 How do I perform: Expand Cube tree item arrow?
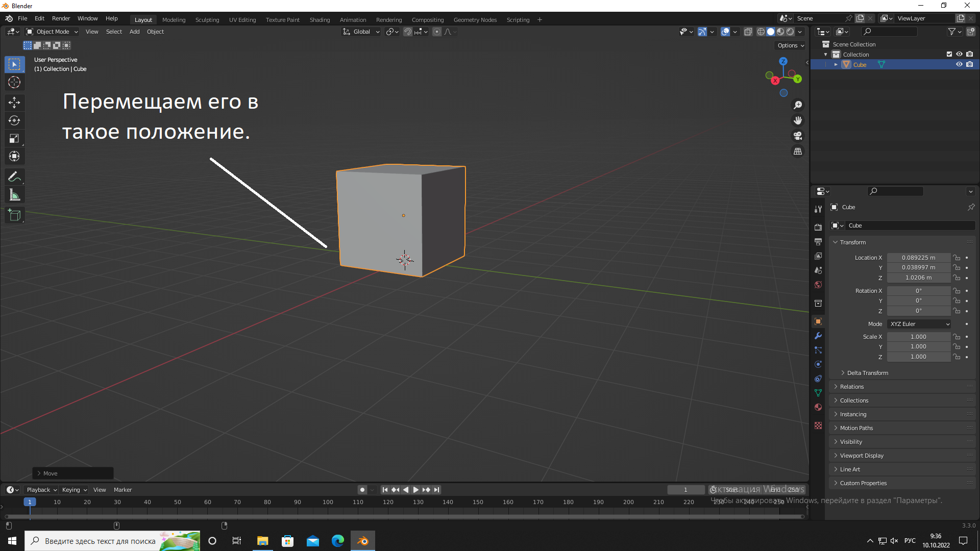point(836,64)
